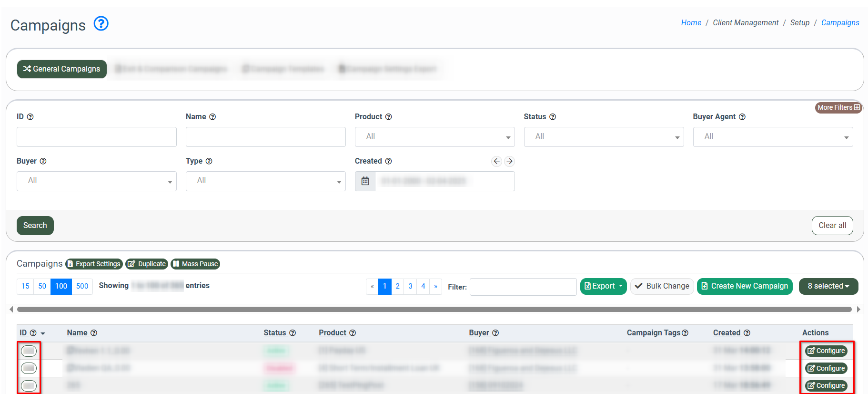Click the horizontal scroll right arrow above table
This screenshot has height=394, width=868.
pyautogui.click(x=858, y=310)
